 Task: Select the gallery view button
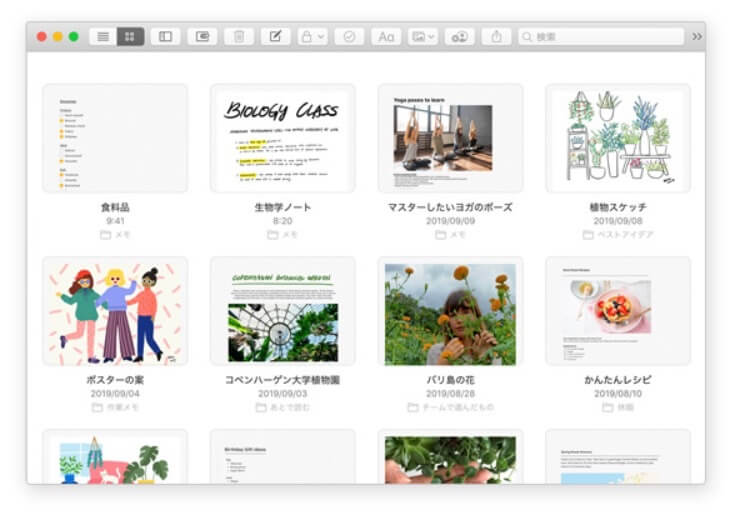130,36
